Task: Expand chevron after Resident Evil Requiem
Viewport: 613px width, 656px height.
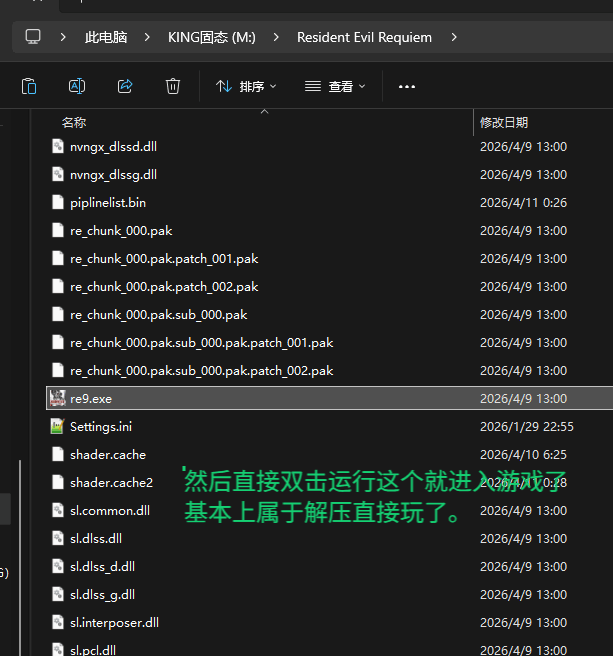Action: (x=455, y=37)
